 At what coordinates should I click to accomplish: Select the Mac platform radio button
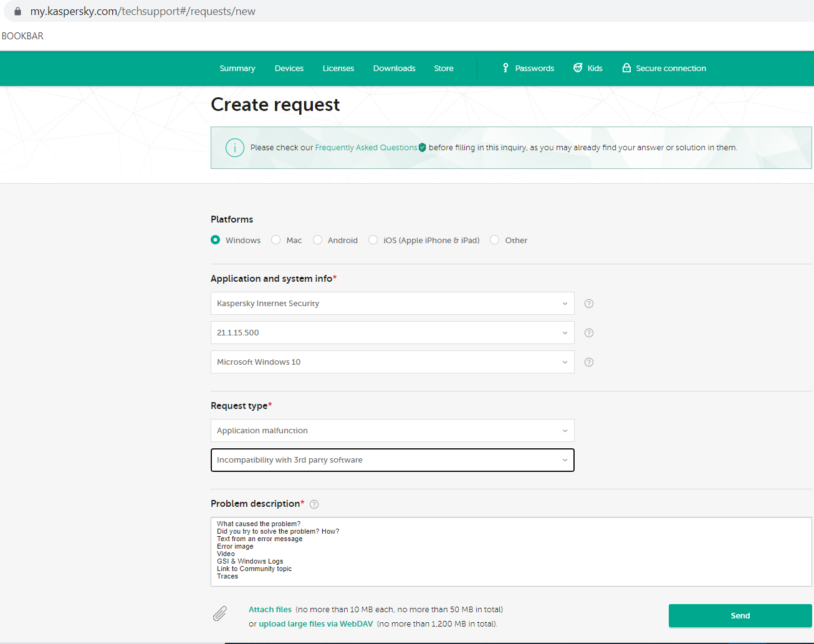[x=275, y=240]
